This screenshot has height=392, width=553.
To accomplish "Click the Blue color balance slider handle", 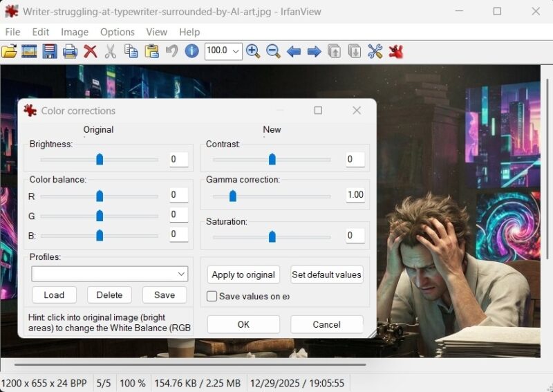I will pos(100,235).
